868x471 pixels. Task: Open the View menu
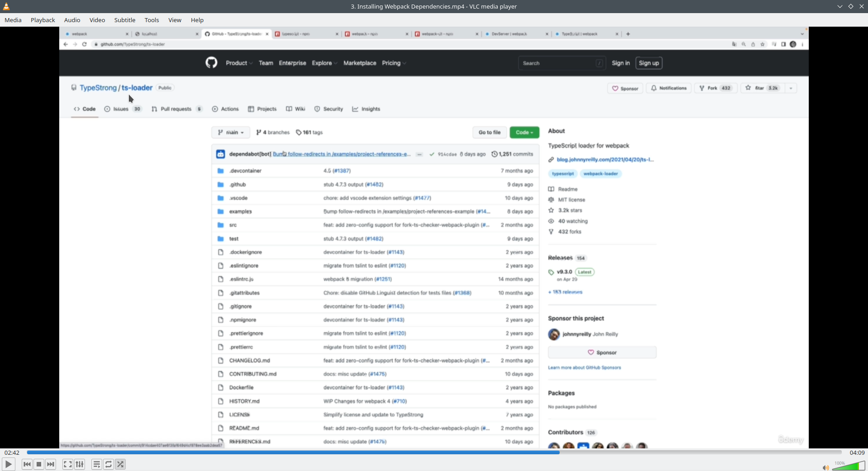[175, 20]
